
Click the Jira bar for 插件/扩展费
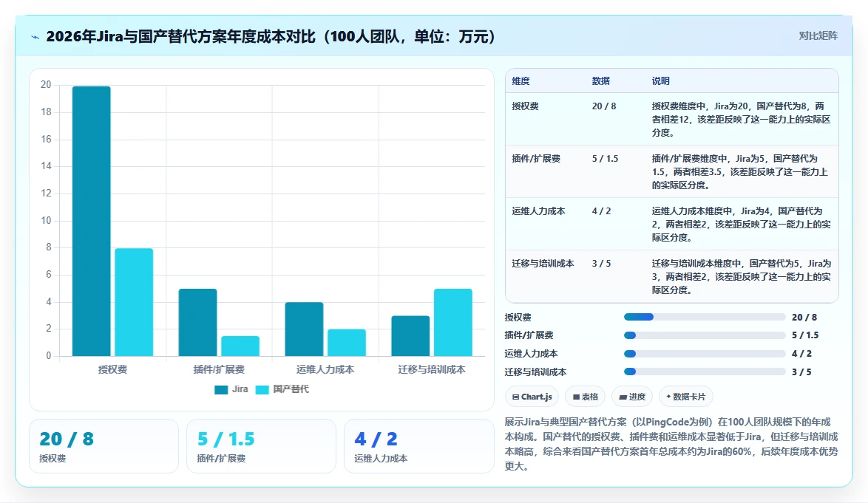197,322
